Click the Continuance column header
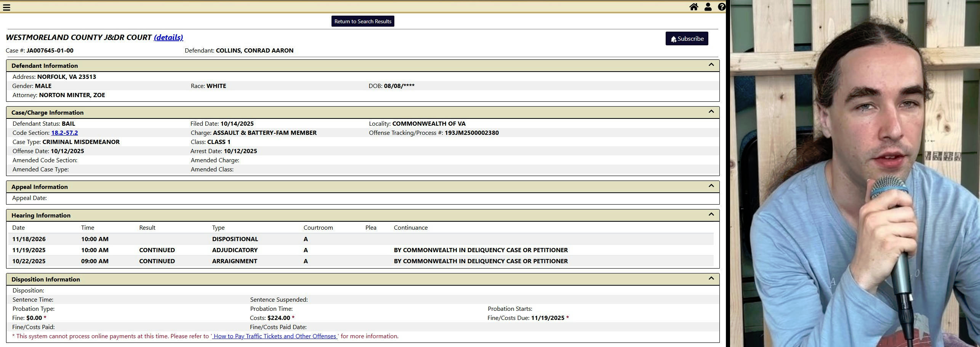Image resolution: width=980 pixels, height=347 pixels. click(x=410, y=227)
